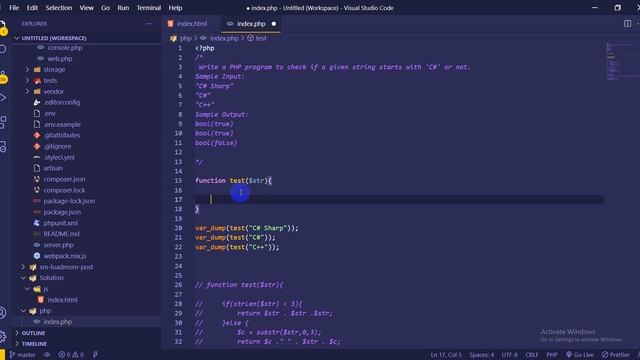This screenshot has height=360, width=640.
Task: Click the unsaved dot on the index.php tab
Action: click(x=274, y=24)
